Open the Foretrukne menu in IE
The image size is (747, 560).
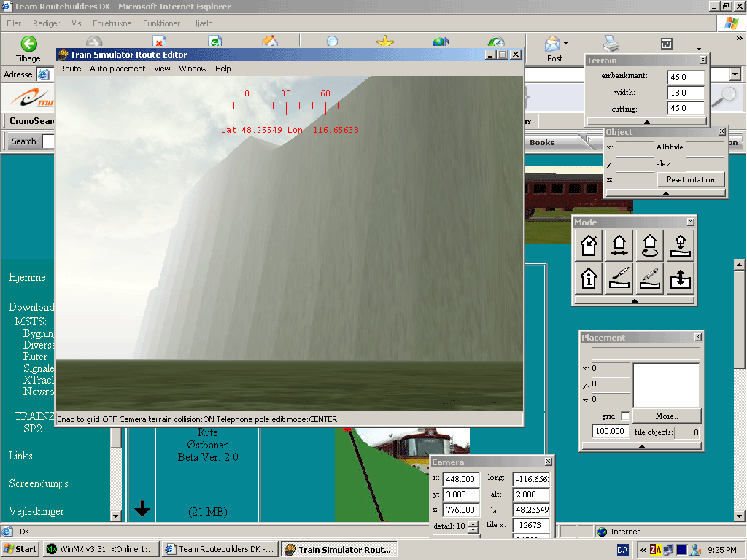pyautogui.click(x=112, y=23)
